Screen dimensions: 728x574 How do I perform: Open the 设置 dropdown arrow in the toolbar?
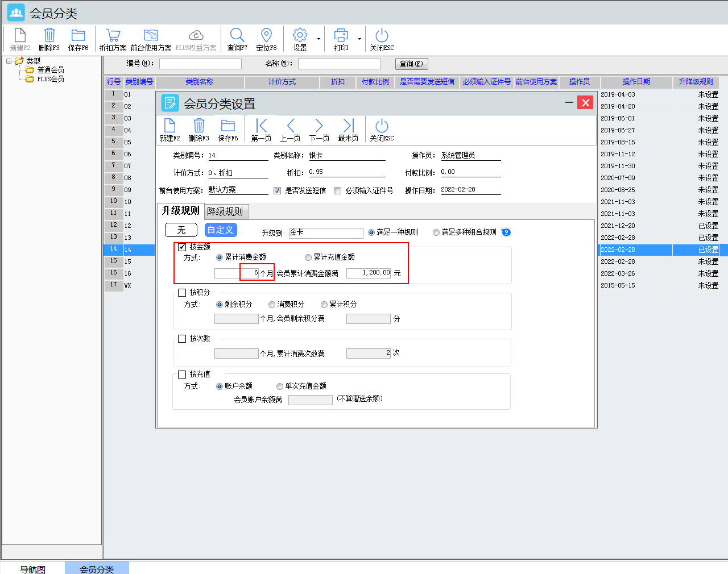tap(318, 39)
